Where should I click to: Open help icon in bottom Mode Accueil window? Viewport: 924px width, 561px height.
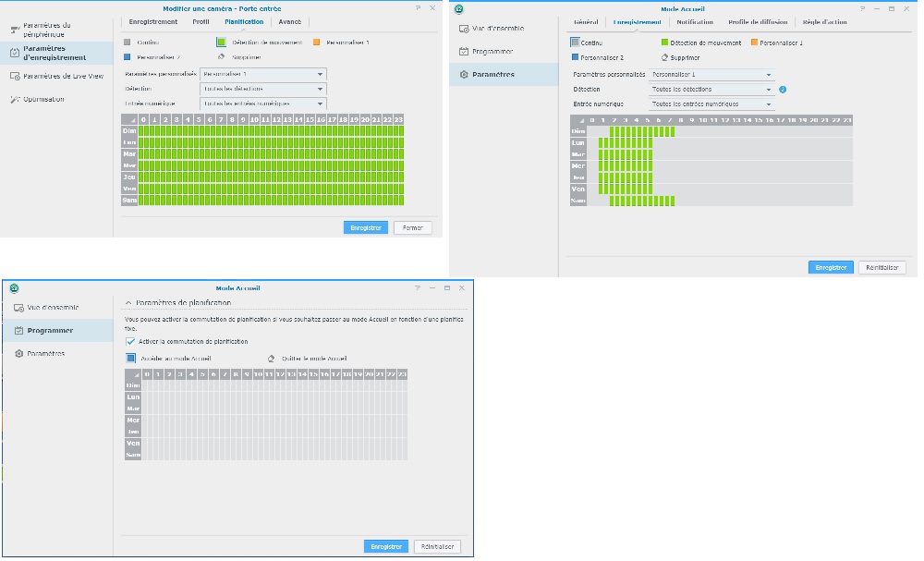pos(418,288)
